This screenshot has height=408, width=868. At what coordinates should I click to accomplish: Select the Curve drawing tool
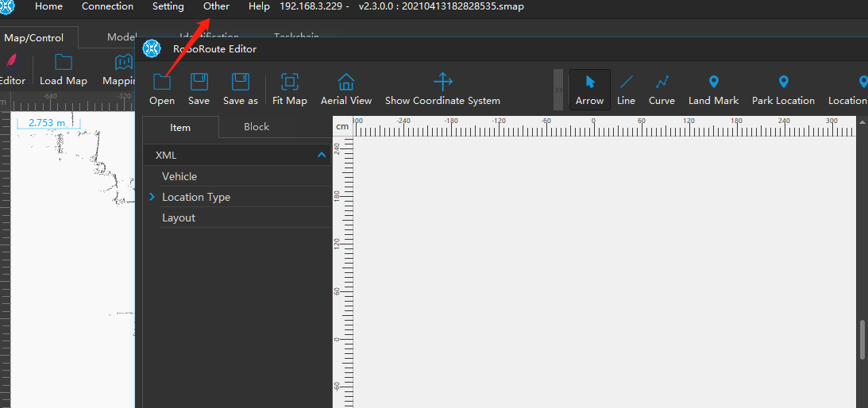[662, 82]
